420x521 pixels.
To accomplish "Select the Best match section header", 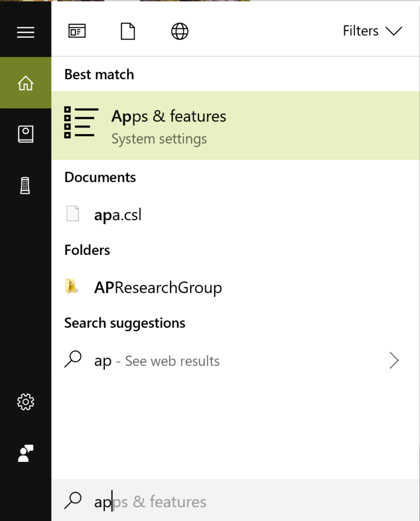I will click(98, 74).
